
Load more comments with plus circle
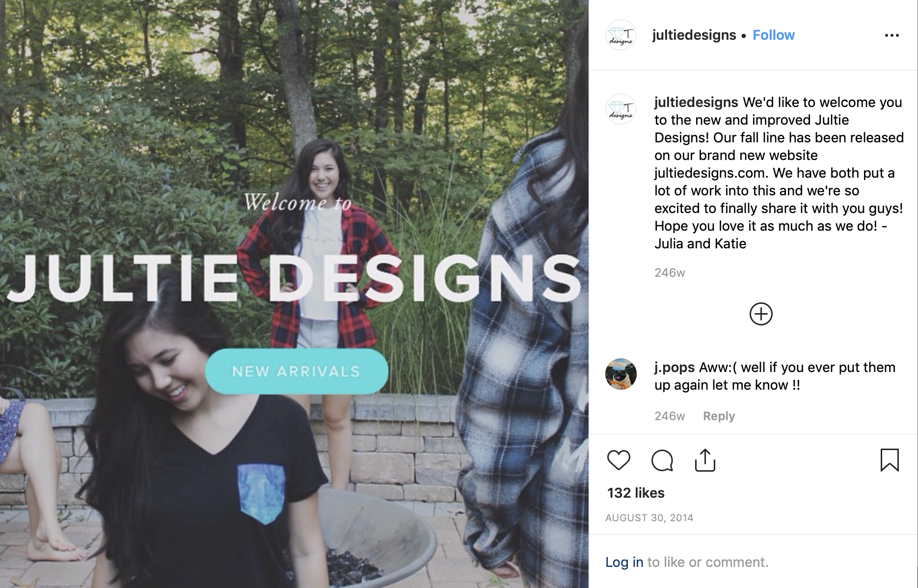click(761, 314)
